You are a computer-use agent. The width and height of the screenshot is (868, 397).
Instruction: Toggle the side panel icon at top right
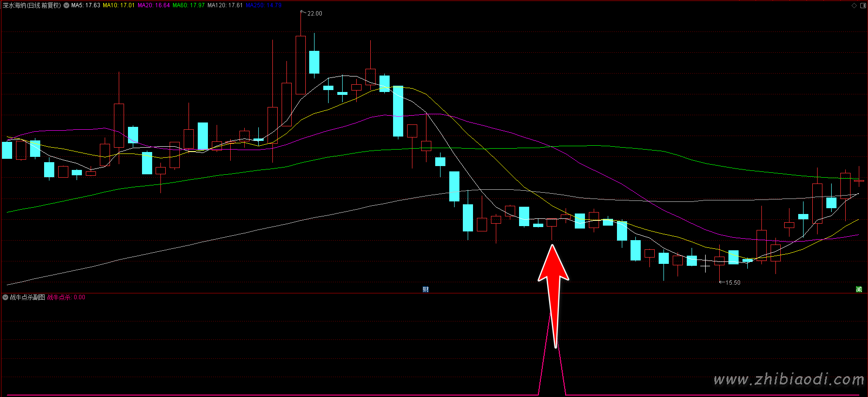(x=862, y=5)
